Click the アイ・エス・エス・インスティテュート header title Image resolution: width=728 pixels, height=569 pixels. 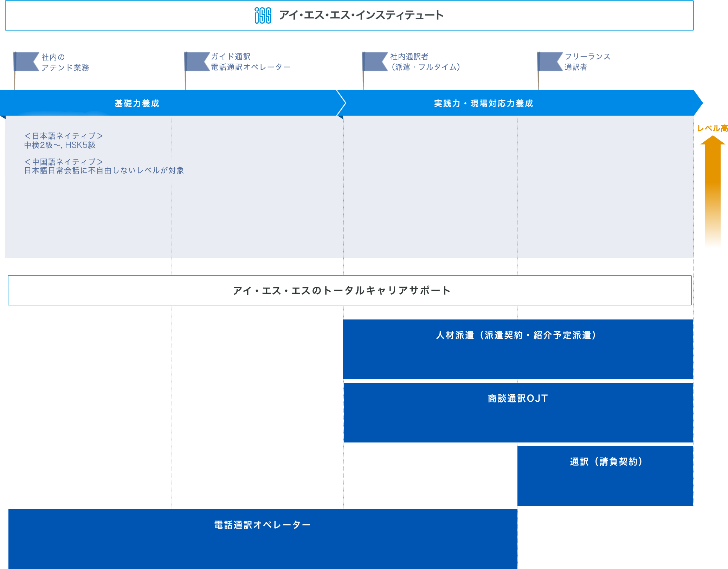coord(361,15)
